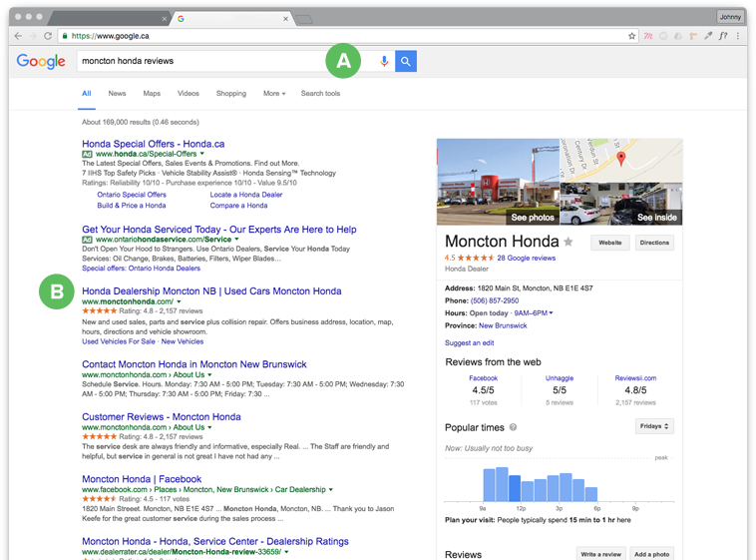The image size is (756, 560).
Task: Reload the page with refresh icon
Action: (x=48, y=36)
